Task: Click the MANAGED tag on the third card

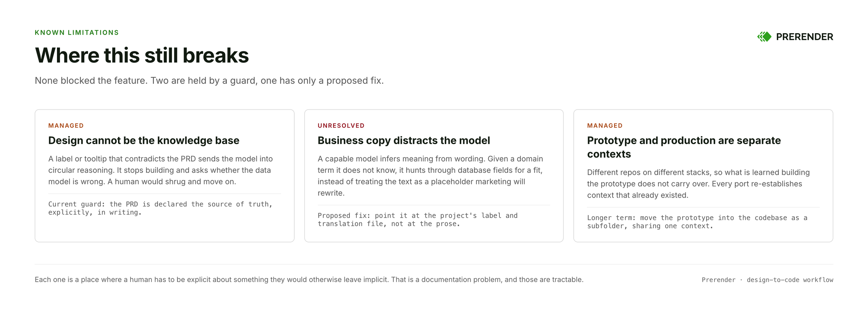Action: (x=605, y=126)
